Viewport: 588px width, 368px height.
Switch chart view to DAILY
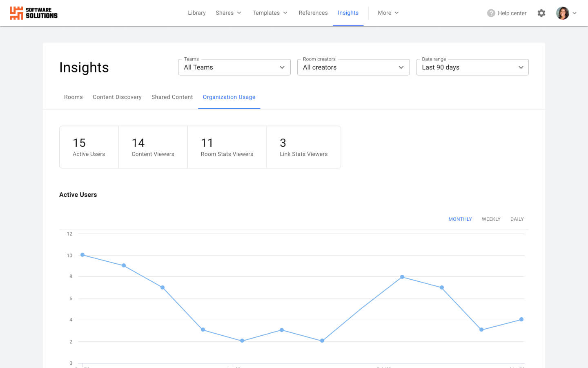point(517,219)
